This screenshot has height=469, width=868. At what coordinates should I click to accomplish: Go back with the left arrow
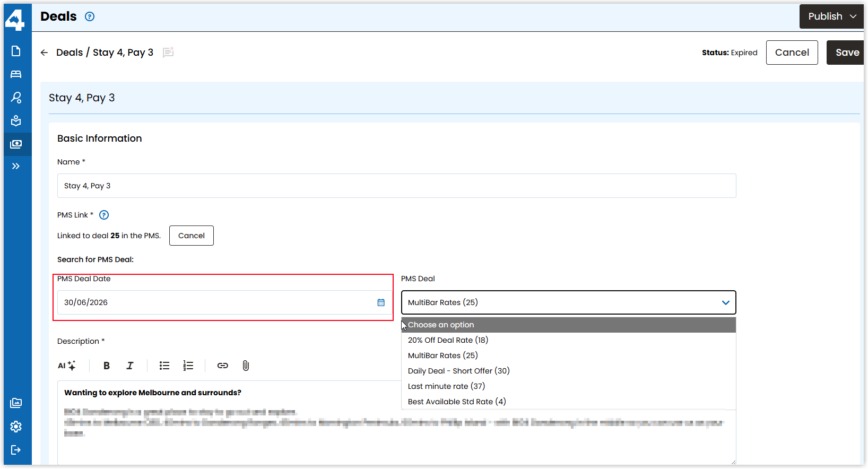pos(44,53)
